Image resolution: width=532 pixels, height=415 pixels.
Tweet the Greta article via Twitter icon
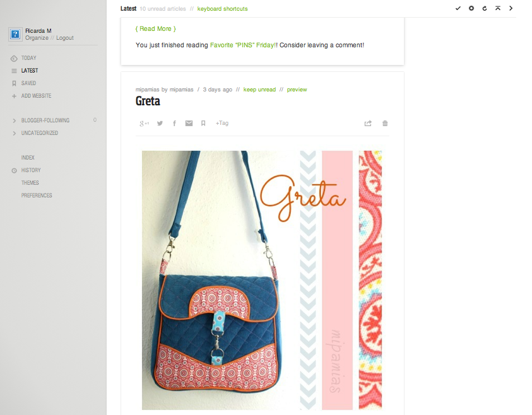pyautogui.click(x=160, y=124)
